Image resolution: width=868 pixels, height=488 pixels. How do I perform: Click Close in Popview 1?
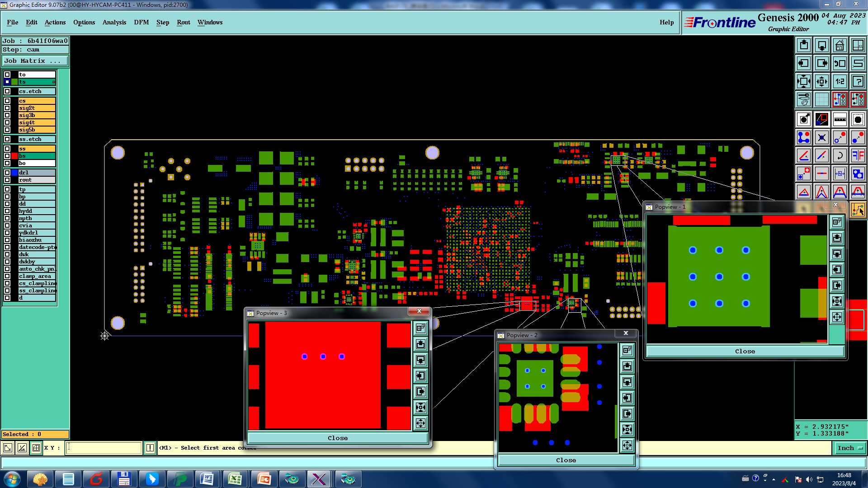[x=745, y=351]
